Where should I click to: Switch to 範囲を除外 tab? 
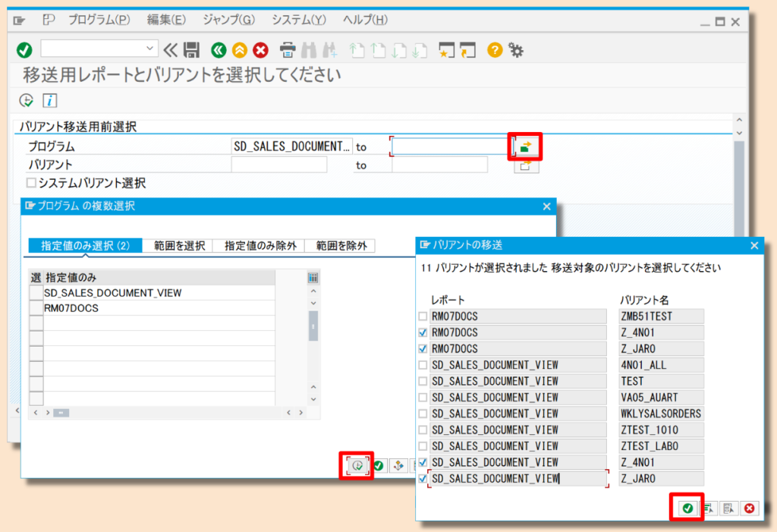[x=341, y=245]
